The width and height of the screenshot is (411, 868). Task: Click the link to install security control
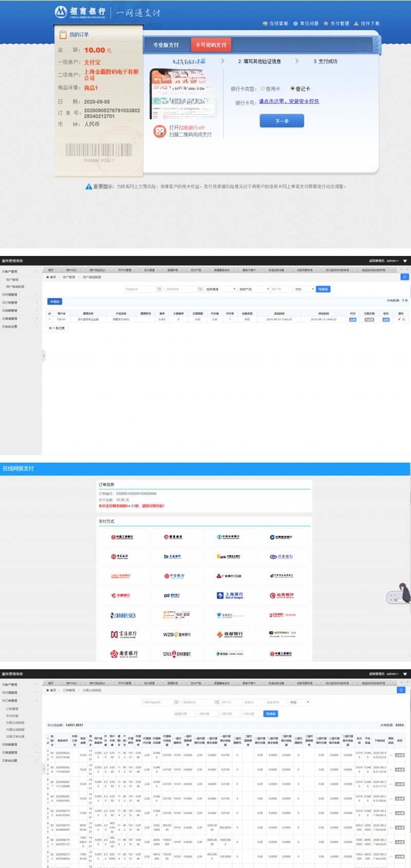coord(289,101)
